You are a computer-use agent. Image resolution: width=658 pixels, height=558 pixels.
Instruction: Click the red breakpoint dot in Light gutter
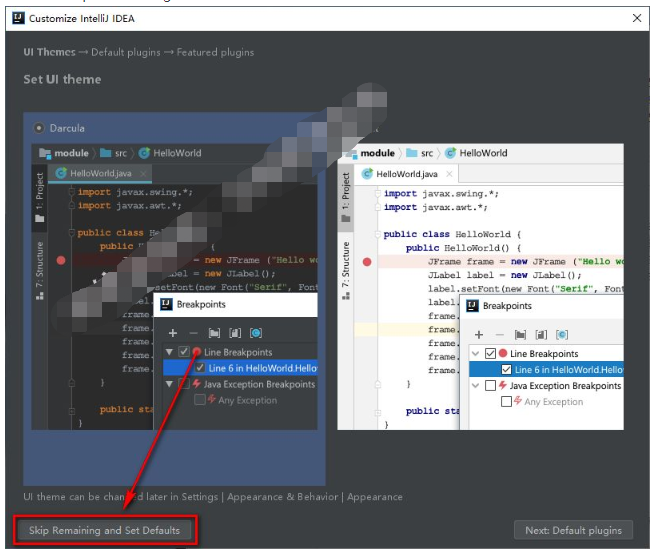(x=367, y=262)
